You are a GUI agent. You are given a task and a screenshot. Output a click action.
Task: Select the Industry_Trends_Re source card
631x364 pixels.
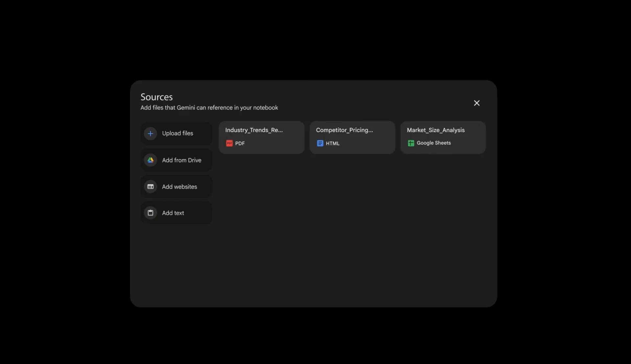[261, 137]
